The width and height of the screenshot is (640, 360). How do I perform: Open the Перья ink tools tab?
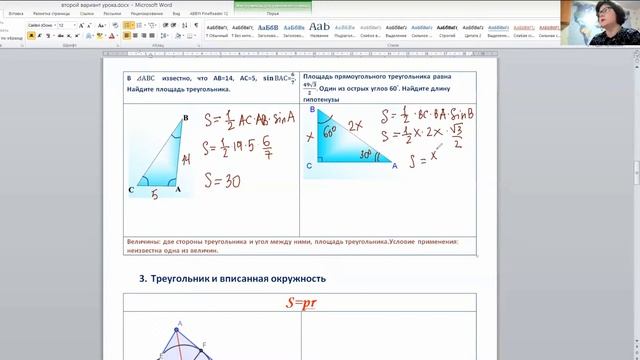(x=272, y=13)
